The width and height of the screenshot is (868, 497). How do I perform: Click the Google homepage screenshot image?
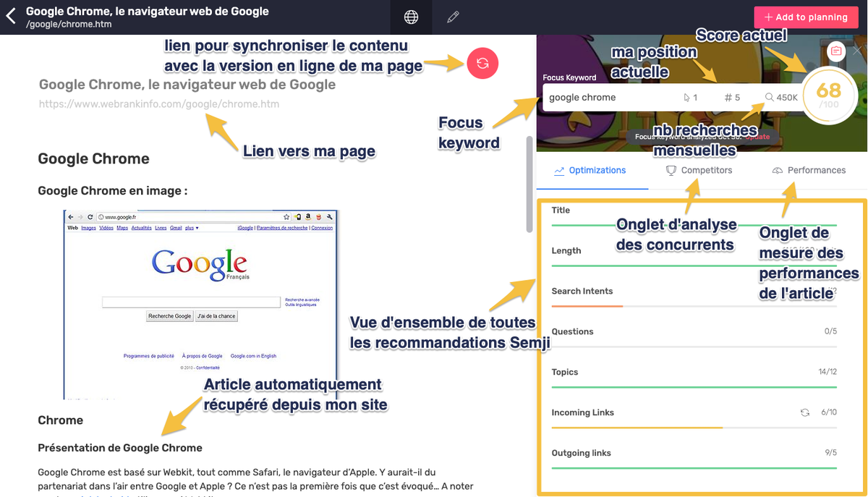[200, 305]
